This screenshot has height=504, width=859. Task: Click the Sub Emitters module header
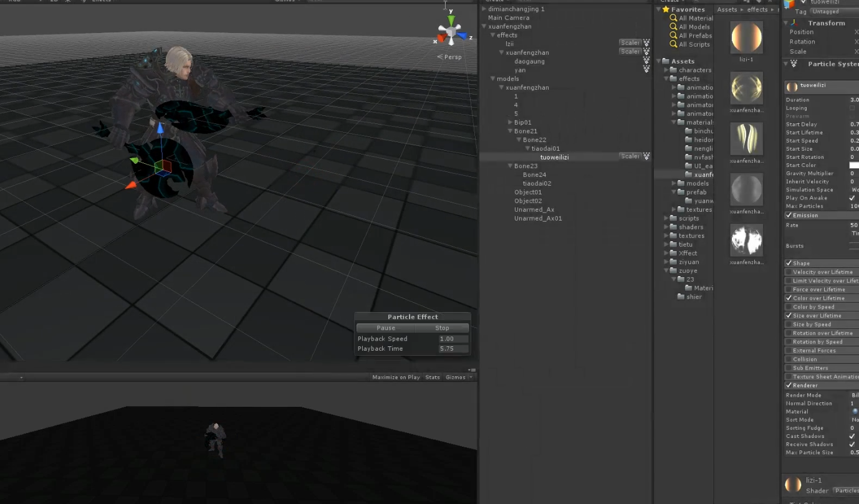[x=822, y=368]
